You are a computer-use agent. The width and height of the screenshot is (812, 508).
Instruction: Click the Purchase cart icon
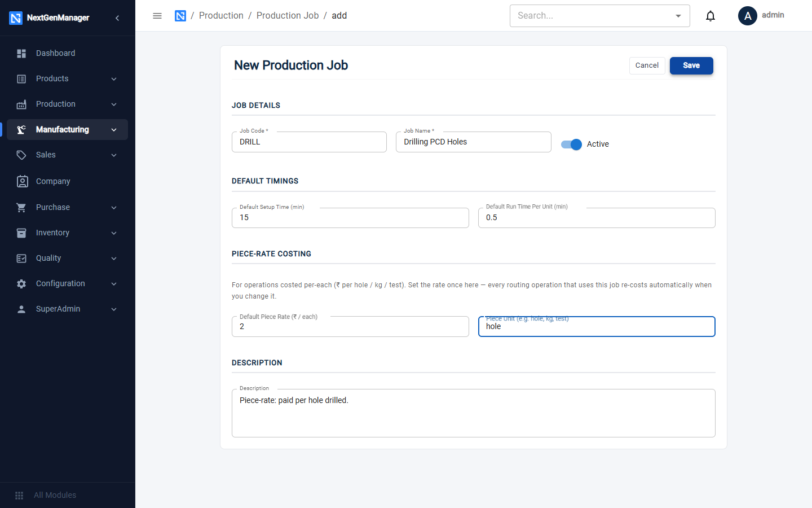21,208
